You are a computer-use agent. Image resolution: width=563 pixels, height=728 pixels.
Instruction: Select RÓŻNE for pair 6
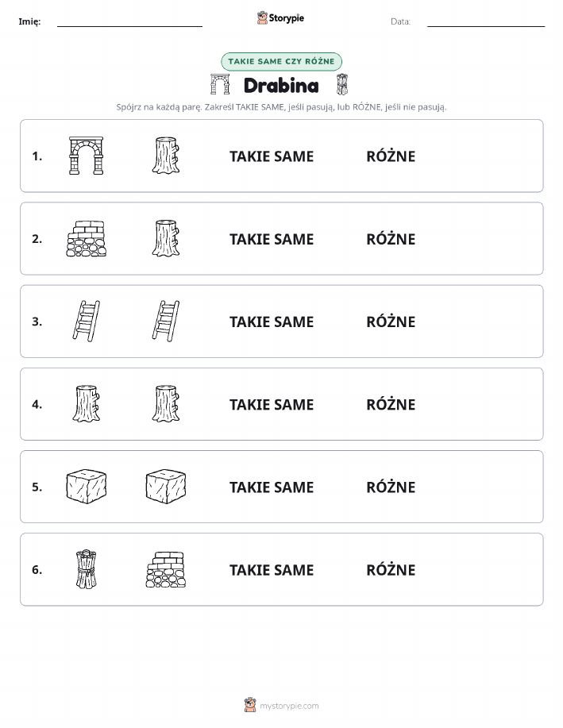(x=391, y=569)
